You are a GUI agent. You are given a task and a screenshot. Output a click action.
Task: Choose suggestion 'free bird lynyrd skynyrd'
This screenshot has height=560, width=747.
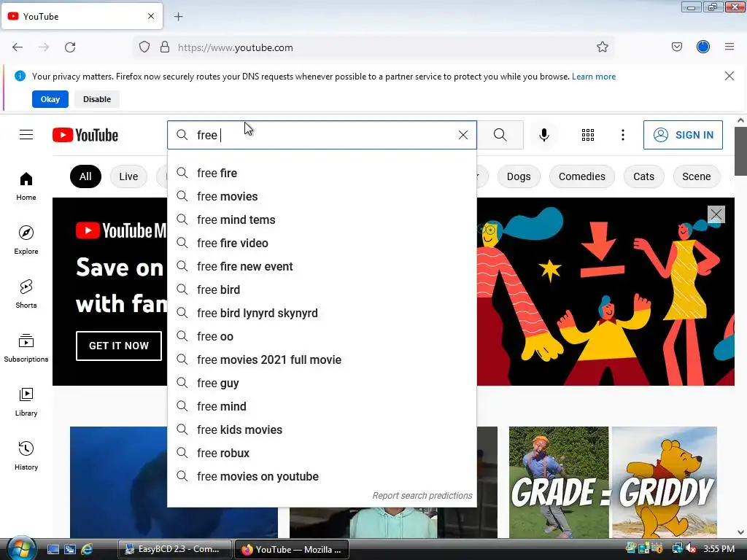[x=322, y=313]
